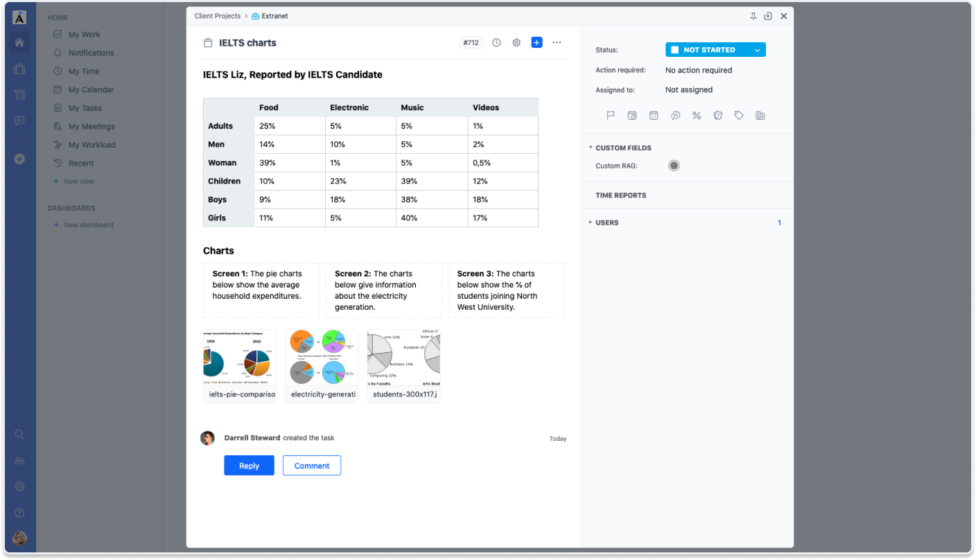The image size is (976, 560).
Task: Click the Children Electronic cell 23%
Action: point(360,181)
